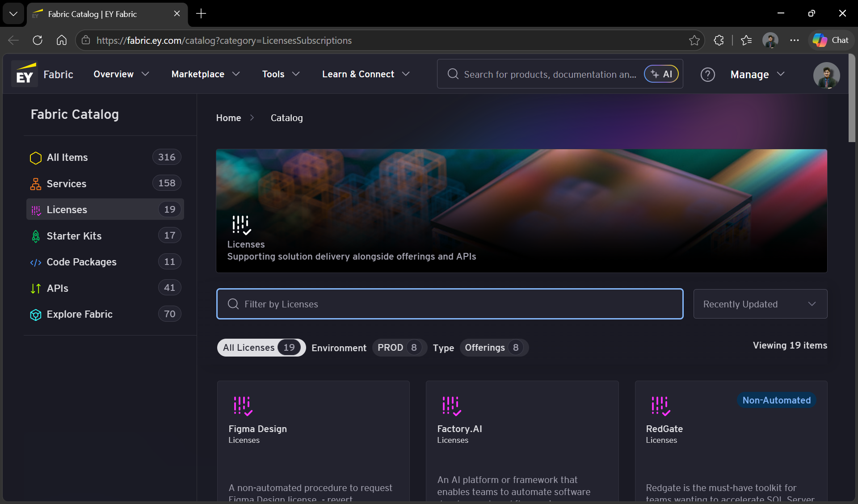Open the Recently Updated sort dropdown
The width and height of the screenshot is (858, 504).
[760, 304]
